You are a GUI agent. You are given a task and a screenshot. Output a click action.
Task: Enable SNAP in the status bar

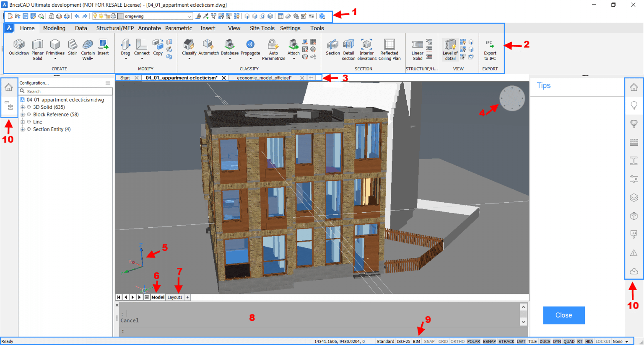tap(429, 341)
